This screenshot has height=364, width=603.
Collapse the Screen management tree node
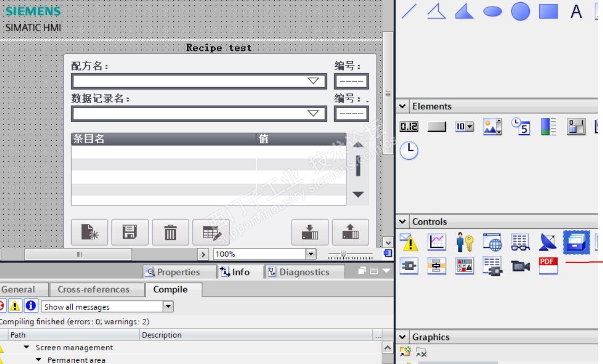26,347
